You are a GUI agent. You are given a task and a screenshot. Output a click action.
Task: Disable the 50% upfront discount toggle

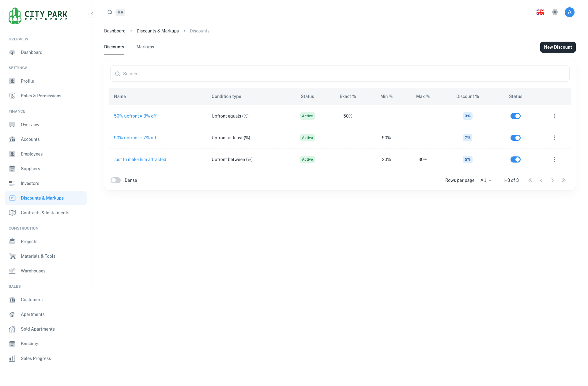515,116
